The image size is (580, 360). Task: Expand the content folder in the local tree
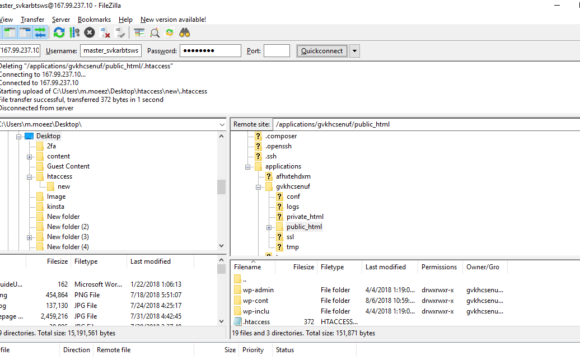click(29, 157)
